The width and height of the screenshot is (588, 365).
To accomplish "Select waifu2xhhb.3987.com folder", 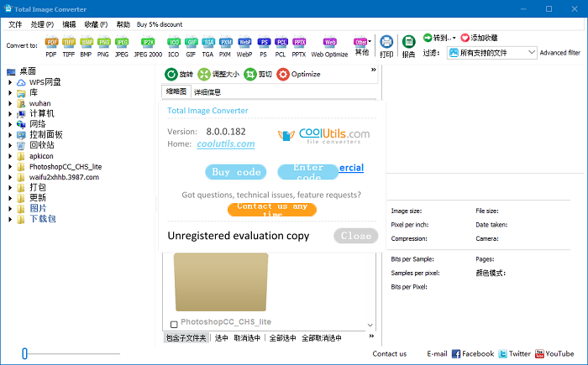I will (x=64, y=177).
